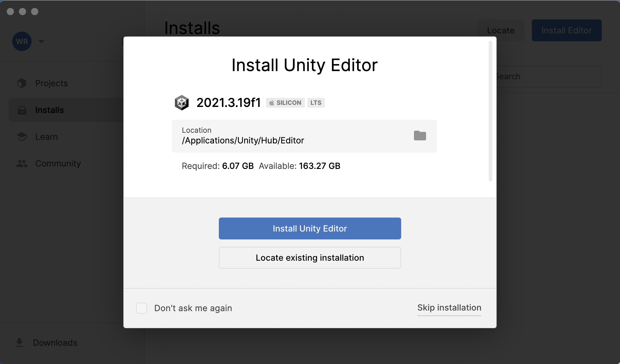This screenshot has width=620, height=364.
Task: Open the folder picker beside install Location
Action: (420, 136)
